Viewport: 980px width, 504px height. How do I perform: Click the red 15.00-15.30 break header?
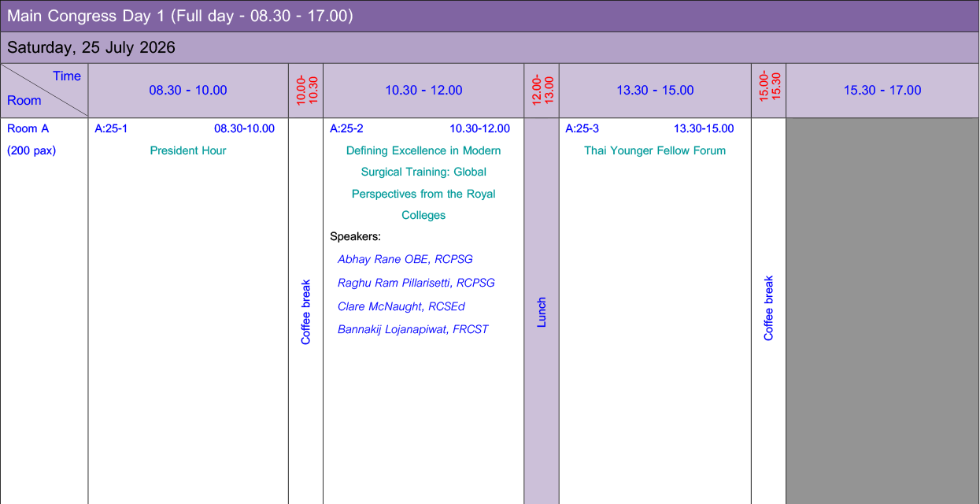coord(769,91)
